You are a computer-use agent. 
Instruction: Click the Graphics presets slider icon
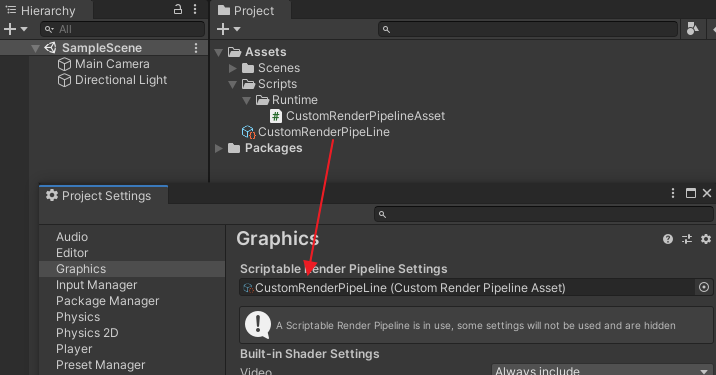click(x=687, y=239)
